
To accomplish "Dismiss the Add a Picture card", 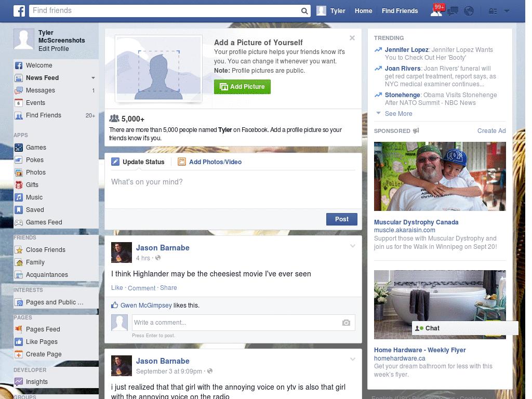I will click(352, 38).
